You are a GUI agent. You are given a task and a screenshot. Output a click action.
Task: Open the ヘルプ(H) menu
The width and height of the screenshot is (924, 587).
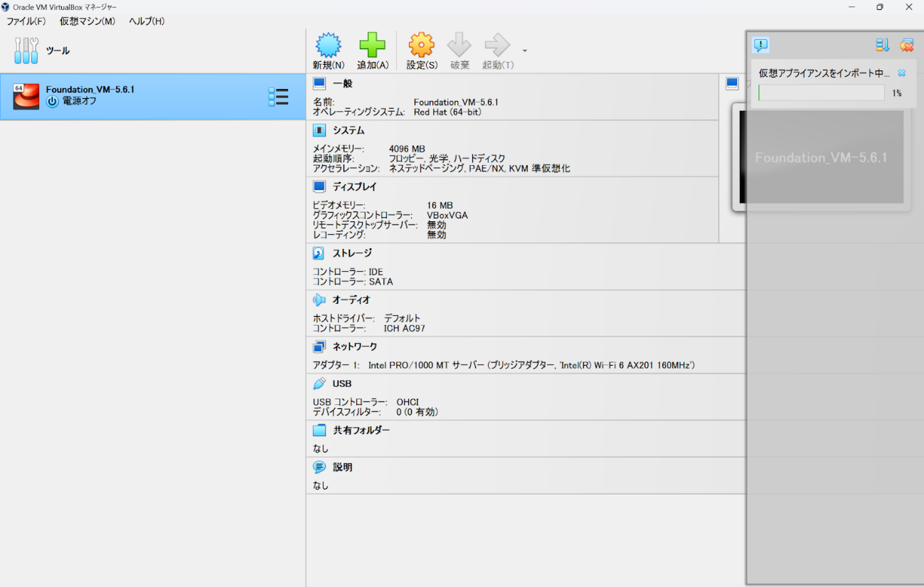point(147,21)
